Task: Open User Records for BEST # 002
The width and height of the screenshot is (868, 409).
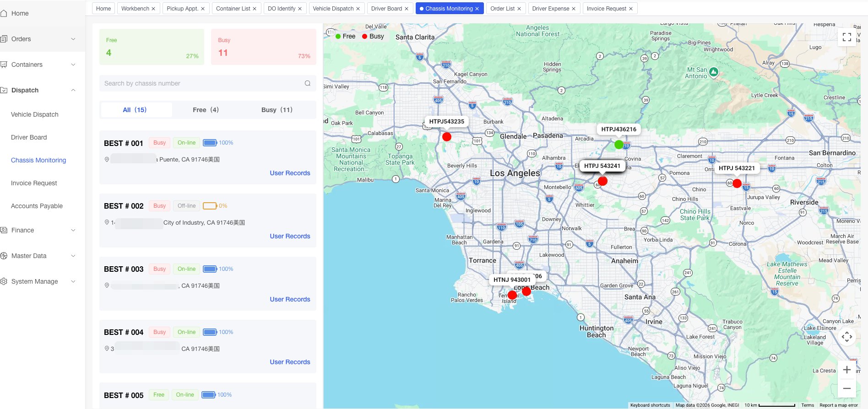Action: (x=290, y=236)
